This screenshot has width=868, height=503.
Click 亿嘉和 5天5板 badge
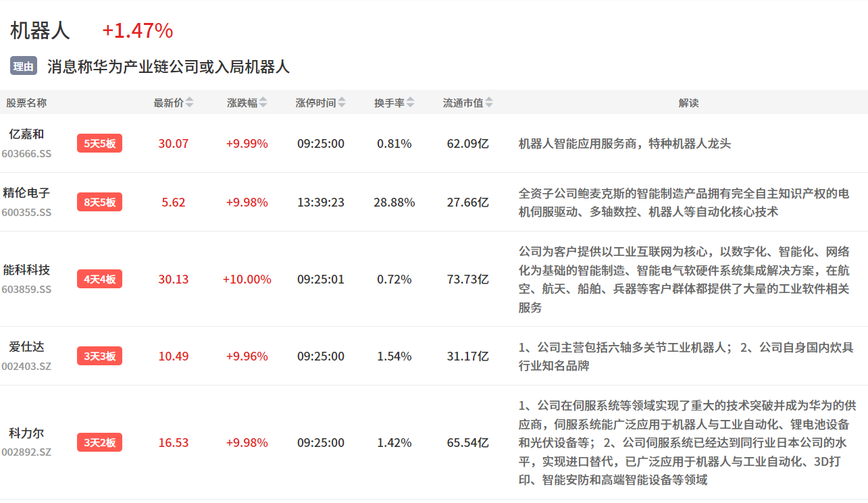click(x=99, y=143)
